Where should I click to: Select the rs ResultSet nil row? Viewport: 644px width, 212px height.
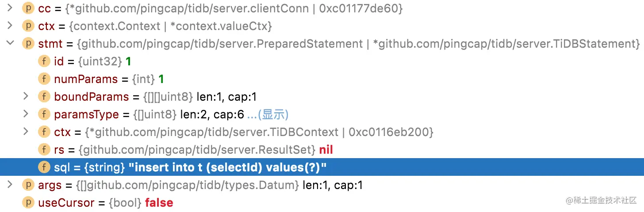pyautogui.click(x=322, y=150)
